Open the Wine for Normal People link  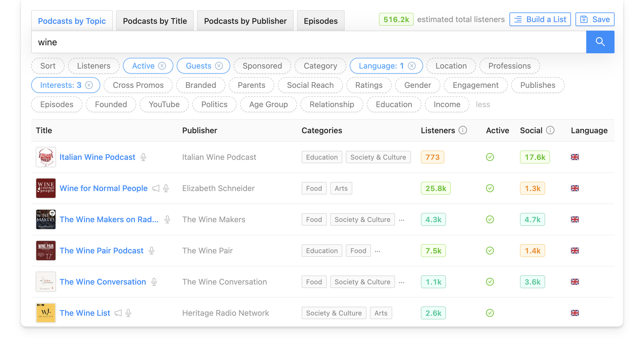tap(103, 188)
